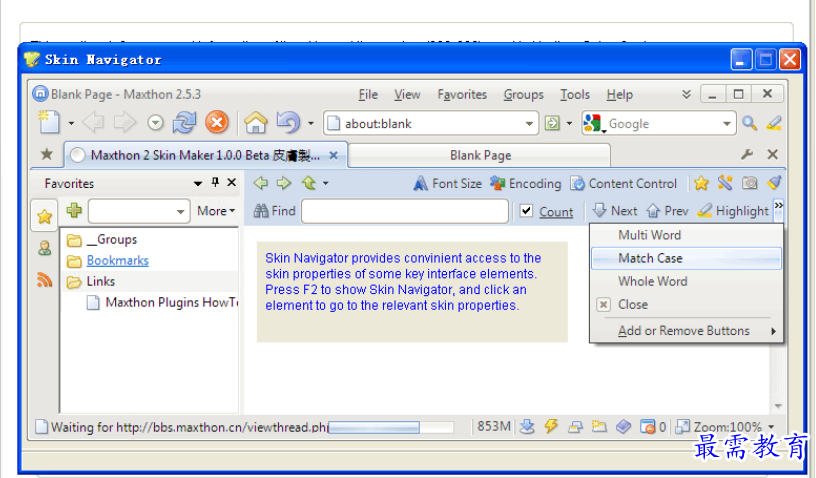Expand the address bar dropdown
Screen dimensions: 816x478
pos(529,124)
